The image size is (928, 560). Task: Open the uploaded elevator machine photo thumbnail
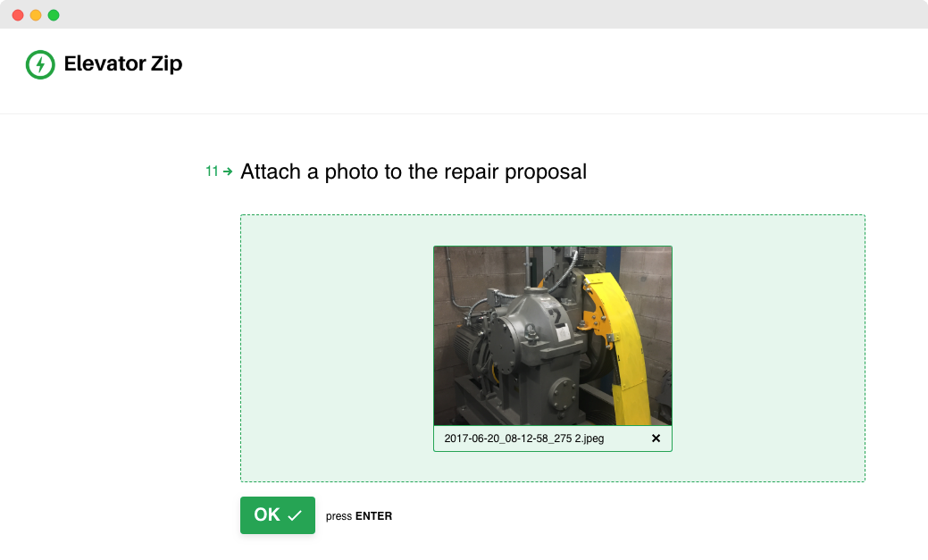coord(553,336)
